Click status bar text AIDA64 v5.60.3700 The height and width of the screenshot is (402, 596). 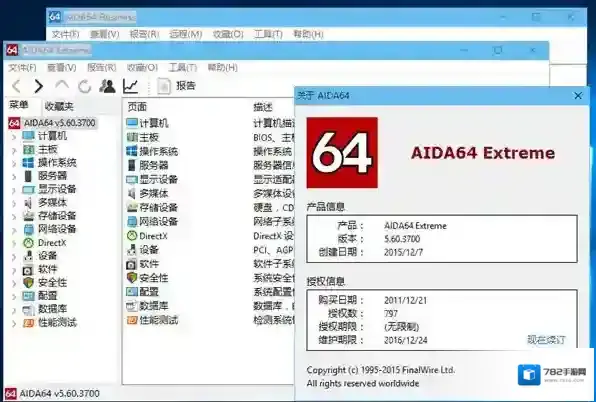[59, 394]
